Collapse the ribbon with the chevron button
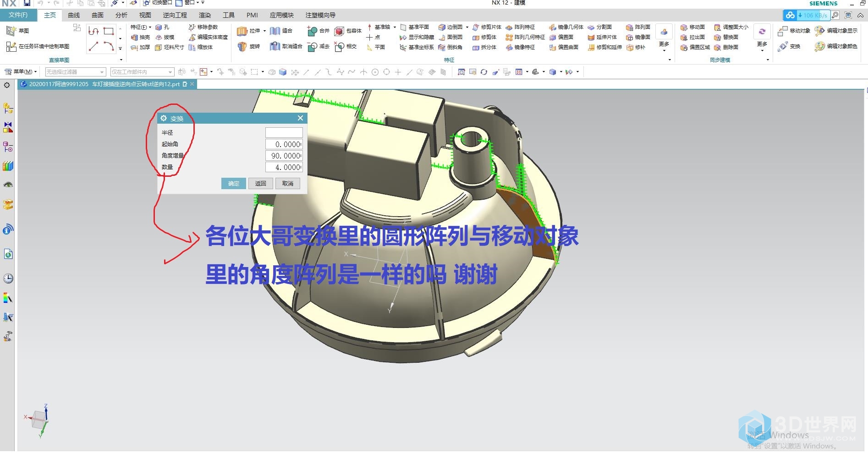 [860, 15]
